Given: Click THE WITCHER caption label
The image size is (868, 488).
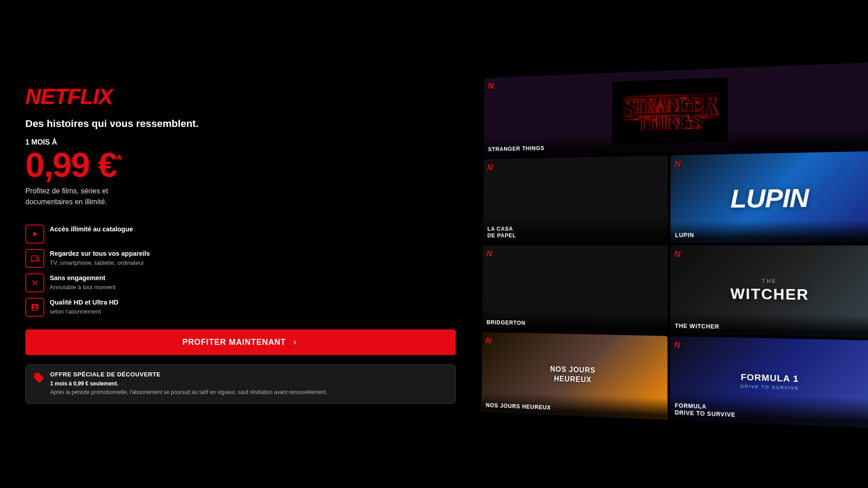Looking at the screenshot, I should point(697,326).
